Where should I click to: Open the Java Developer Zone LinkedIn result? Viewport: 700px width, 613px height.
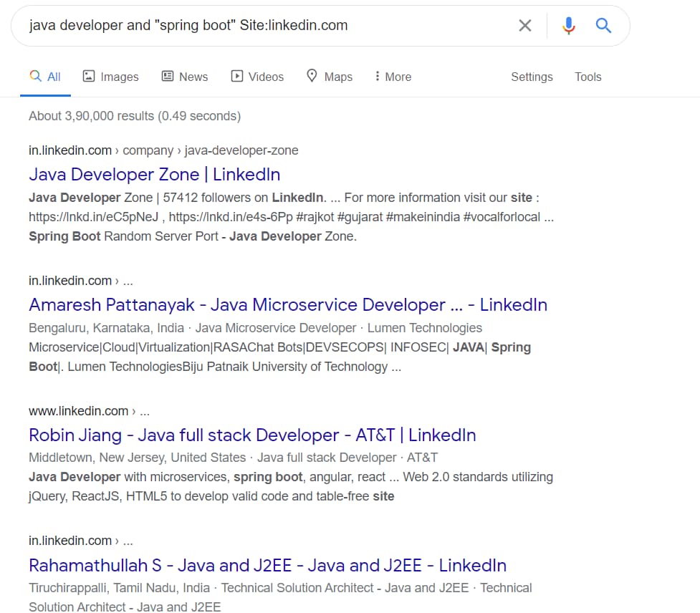(154, 174)
